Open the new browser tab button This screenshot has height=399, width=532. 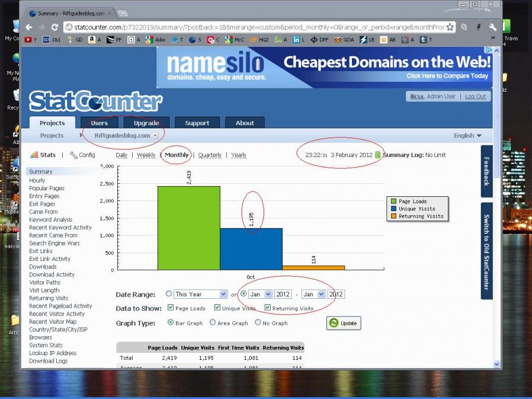pyautogui.click(x=123, y=14)
